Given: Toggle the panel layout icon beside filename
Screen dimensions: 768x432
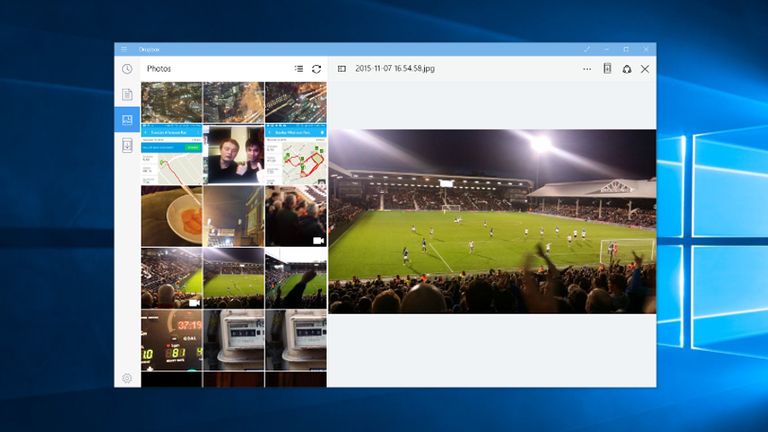Looking at the screenshot, I should [x=342, y=69].
